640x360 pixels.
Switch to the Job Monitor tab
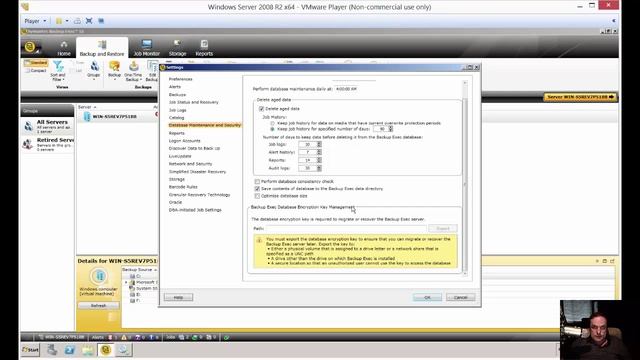[x=147, y=48]
